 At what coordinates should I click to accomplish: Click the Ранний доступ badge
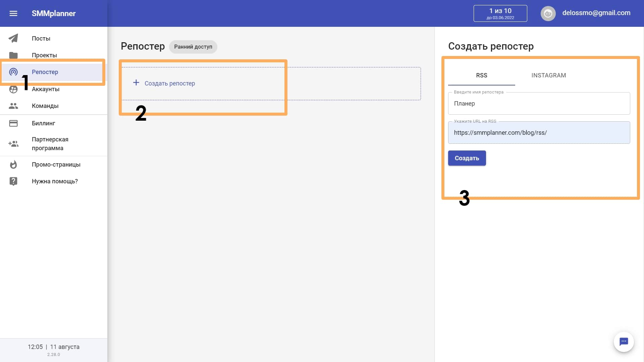pos(193,47)
